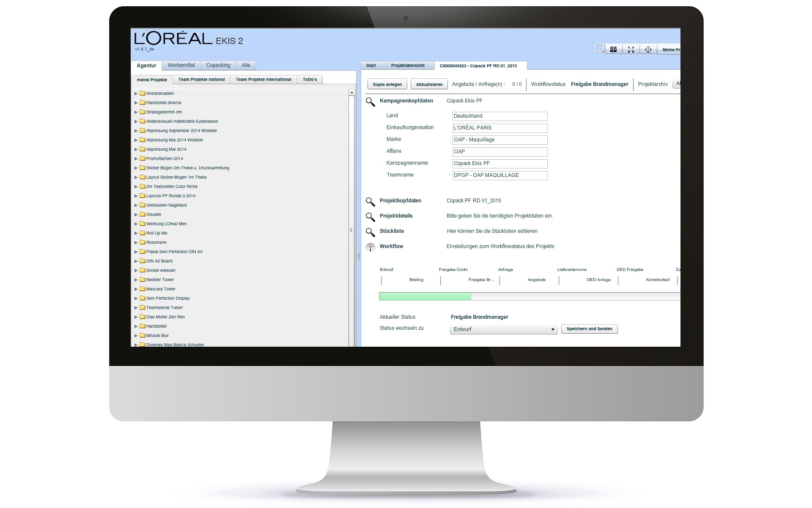Click the Marke input field
This screenshot has width=812, height=508.
tap(500, 140)
